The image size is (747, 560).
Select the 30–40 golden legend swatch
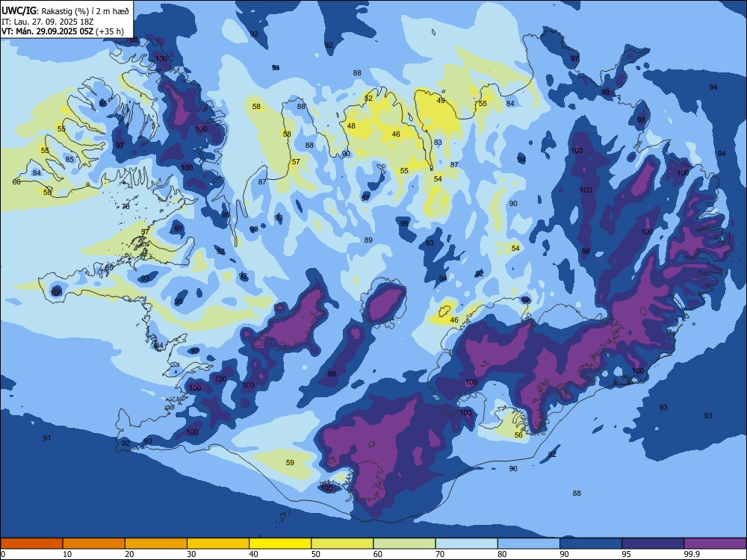coord(218,544)
